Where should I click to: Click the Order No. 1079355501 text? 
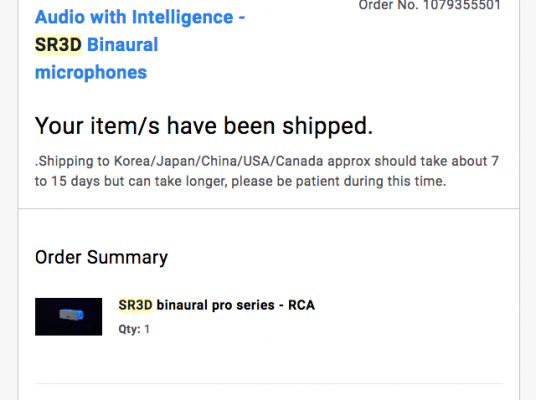tap(429, 5)
